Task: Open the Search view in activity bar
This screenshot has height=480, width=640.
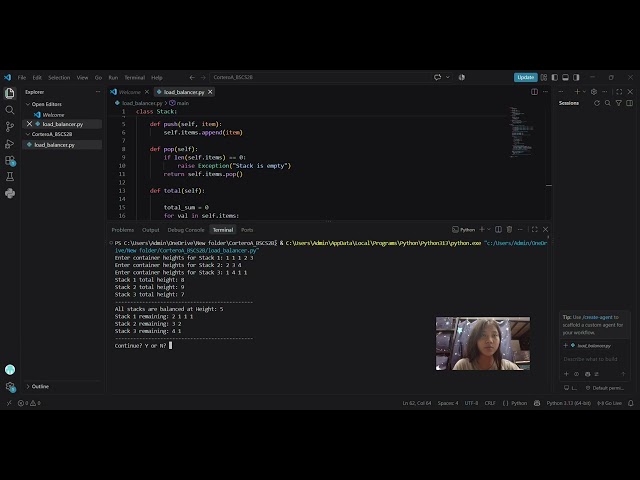Action: pos(10,110)
